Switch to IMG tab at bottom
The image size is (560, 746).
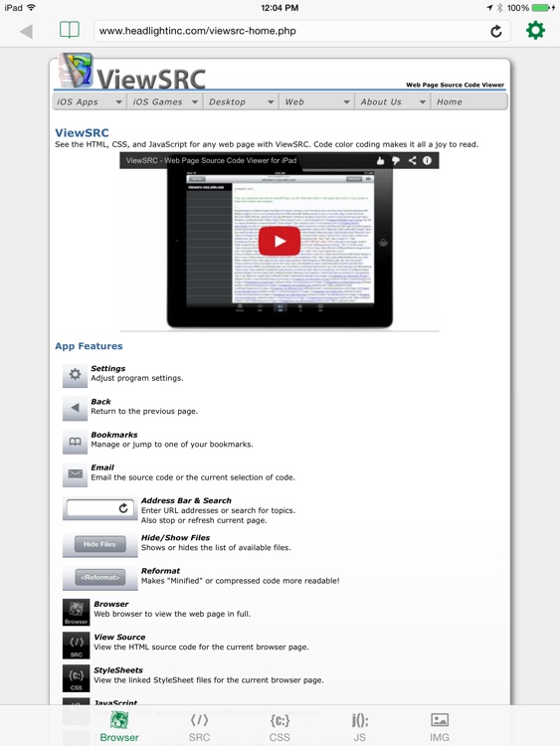[x=440, y=727]
